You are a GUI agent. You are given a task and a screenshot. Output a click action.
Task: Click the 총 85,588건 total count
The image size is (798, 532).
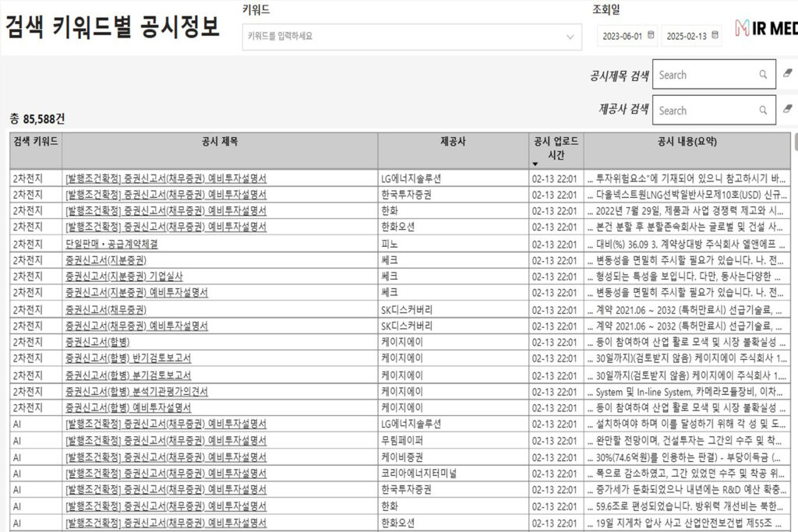coord(37,119)
